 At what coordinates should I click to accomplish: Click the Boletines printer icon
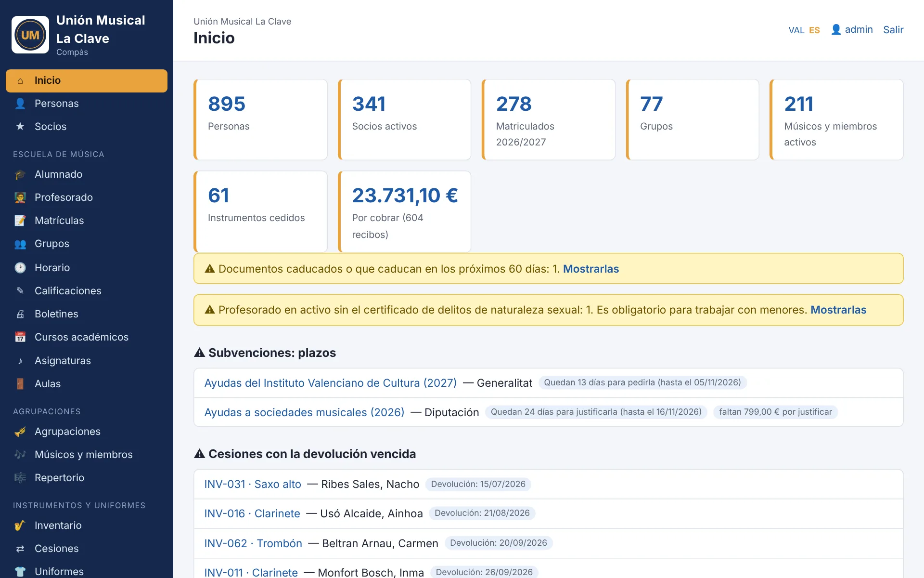(20, 314)
